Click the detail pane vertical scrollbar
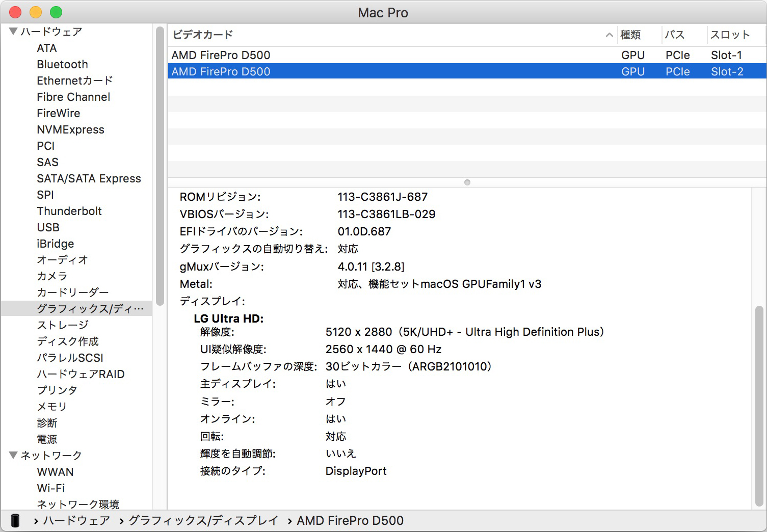 click(x=760, y=407)
